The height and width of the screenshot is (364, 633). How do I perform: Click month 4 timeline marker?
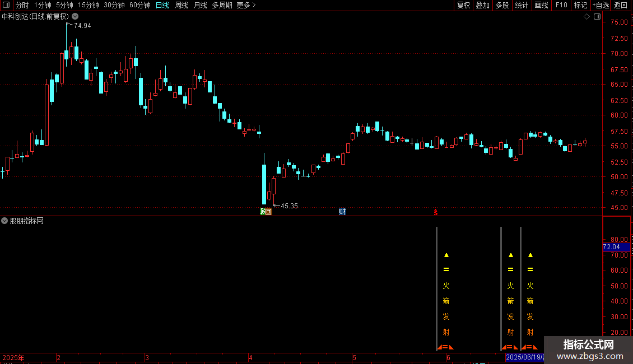(x=251, y=357)
